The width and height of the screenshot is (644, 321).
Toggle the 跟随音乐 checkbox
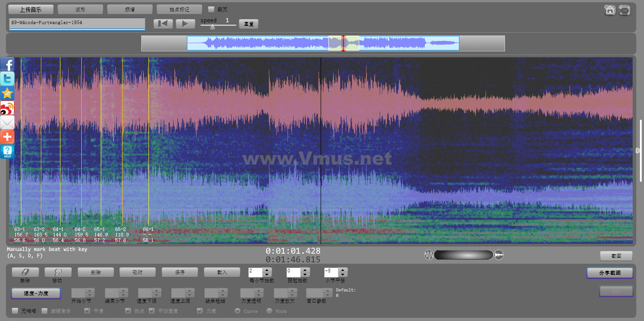45,311
